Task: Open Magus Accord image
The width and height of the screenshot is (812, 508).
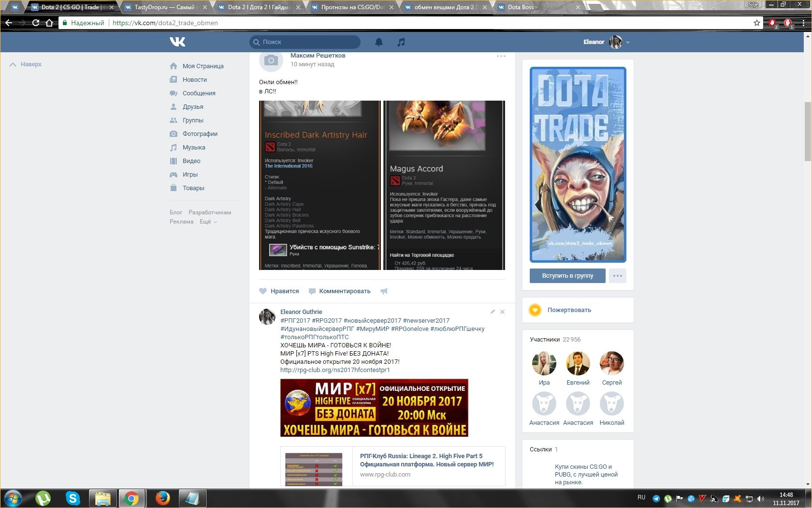Action: point(444,185)
